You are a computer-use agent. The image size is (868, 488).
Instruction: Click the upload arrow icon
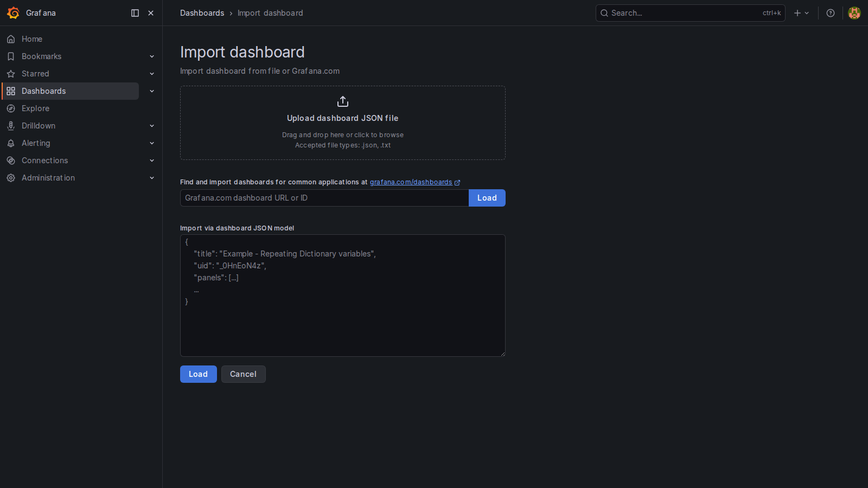pos(343,101)
